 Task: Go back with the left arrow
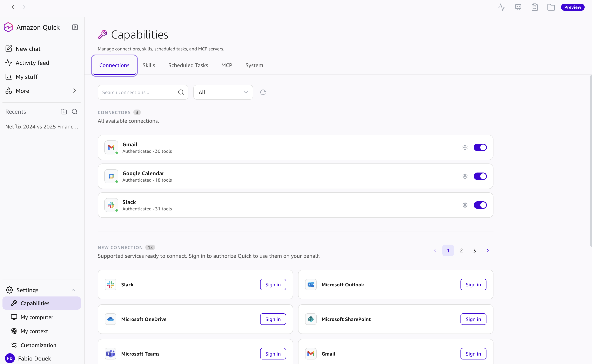pos(13,7)
